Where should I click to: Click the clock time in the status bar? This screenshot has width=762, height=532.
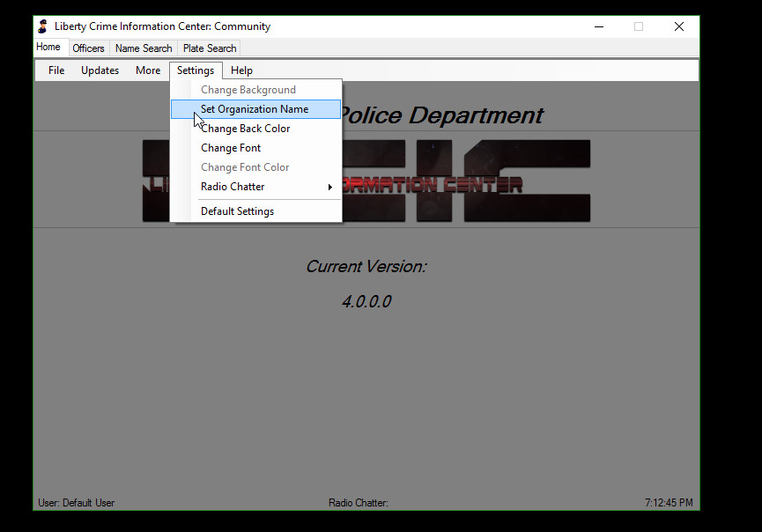(668, 503)
